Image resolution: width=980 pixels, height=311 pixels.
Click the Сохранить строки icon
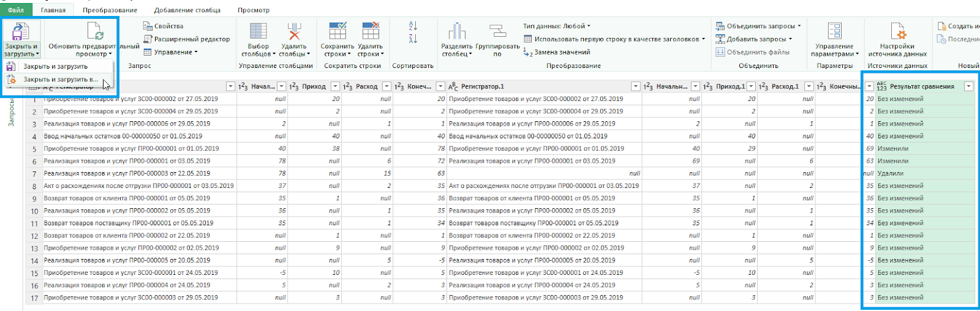[x=337, y=31]
